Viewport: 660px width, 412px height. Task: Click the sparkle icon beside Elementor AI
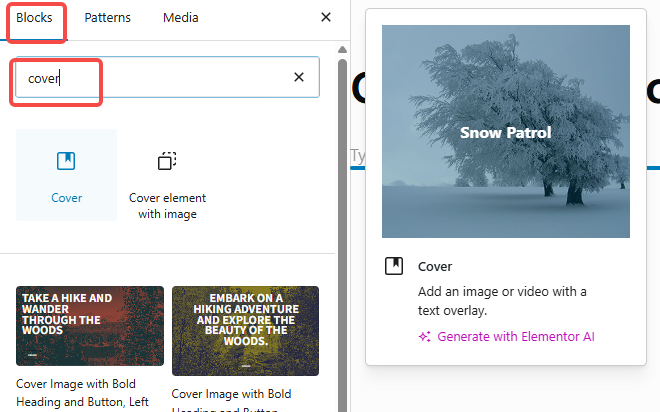click(x=424, y=336)
